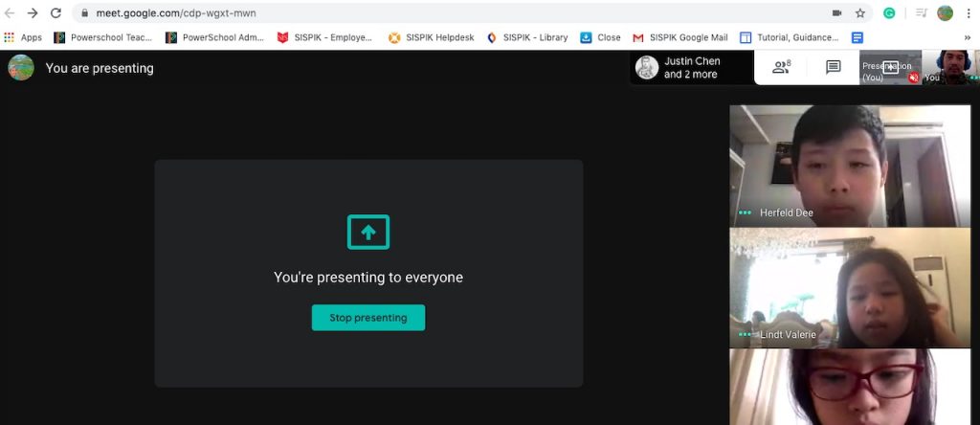980x425 pixels.
Task: Open the participants list icon
Action: pyautogui.click(x=781, y=67)
